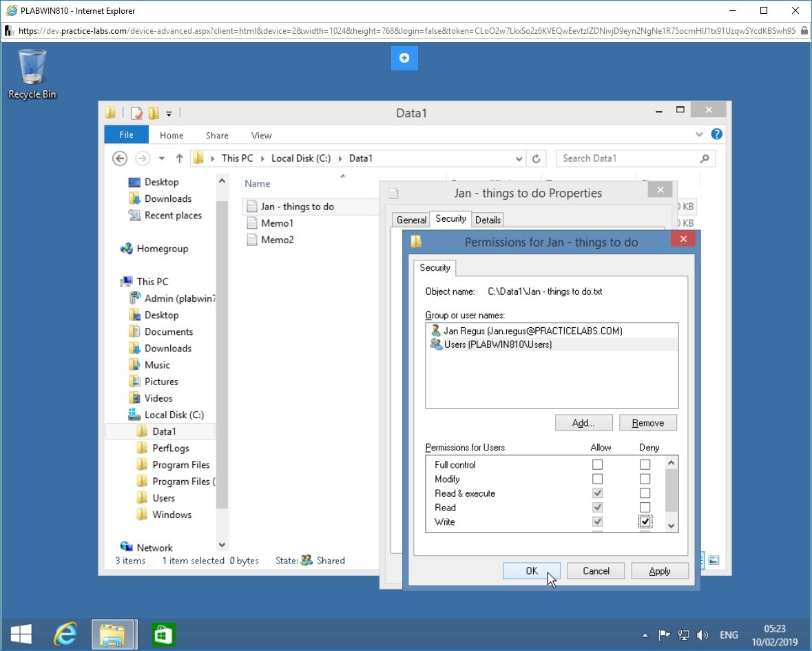Open the Share ribbon tab
The image size is (812, 651).
pos(217,135)
